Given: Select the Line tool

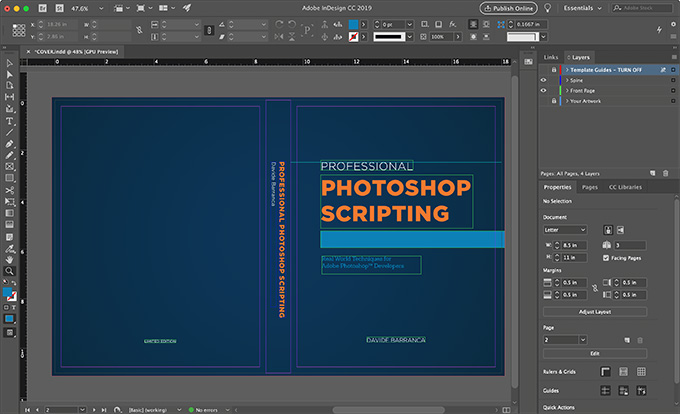Looking at the screenshot, I should (9, 132).
